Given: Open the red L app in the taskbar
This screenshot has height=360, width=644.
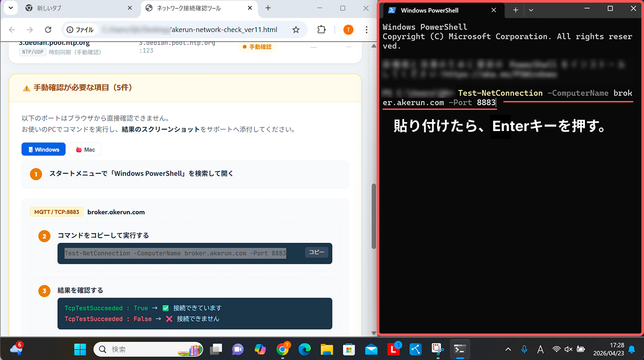Looking at the screenshot, I should [393, 349].
